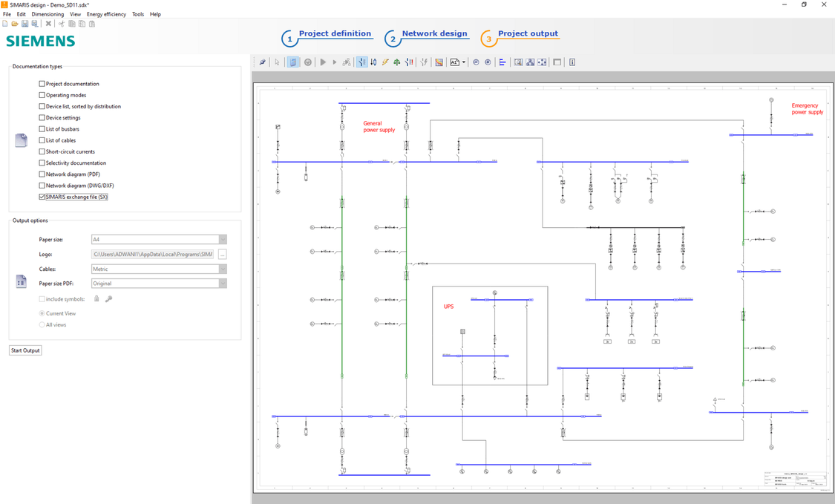Open the Paper size PDF dropdown
Screen dimensions: 835x504
coord(222,283)
